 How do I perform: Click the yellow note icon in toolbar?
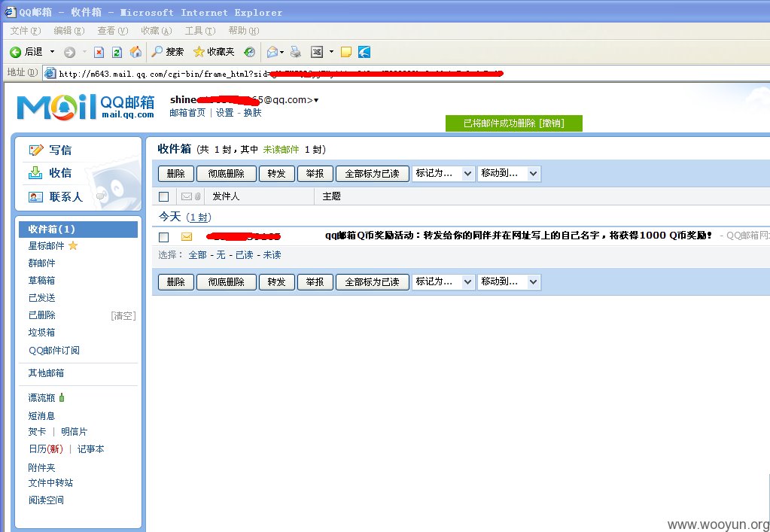click(x=346, y=51)
